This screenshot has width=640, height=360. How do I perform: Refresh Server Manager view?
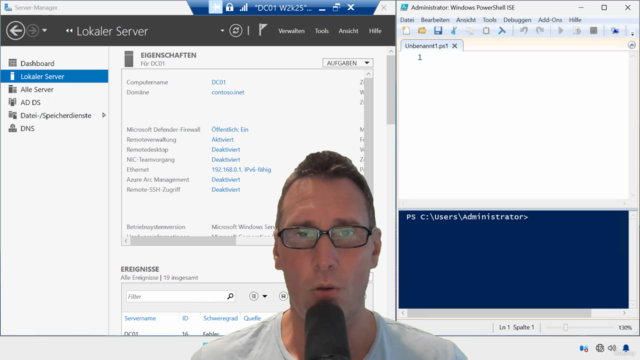click(x=236, y=31)
